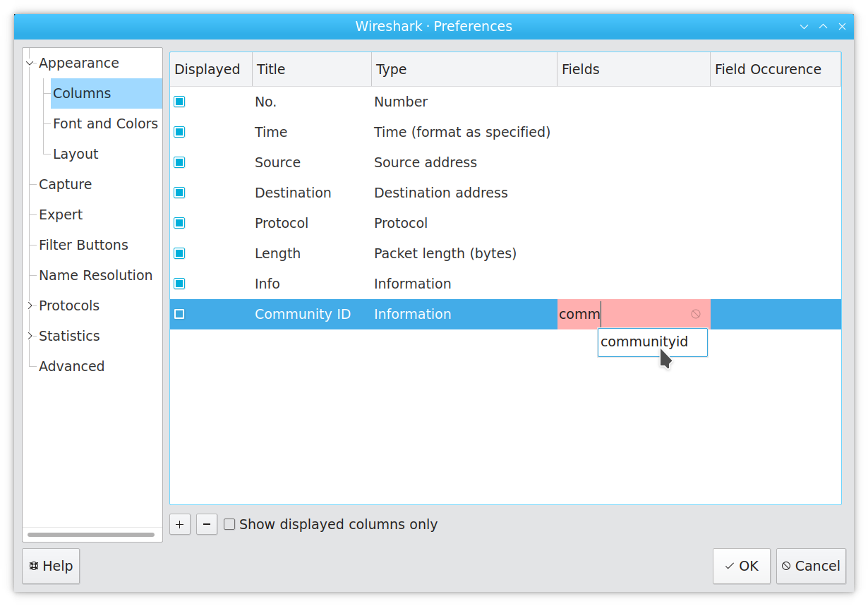This screenshot has width=868, height=606.
Task: Expand the Protocols section
Action: [30, 305]
